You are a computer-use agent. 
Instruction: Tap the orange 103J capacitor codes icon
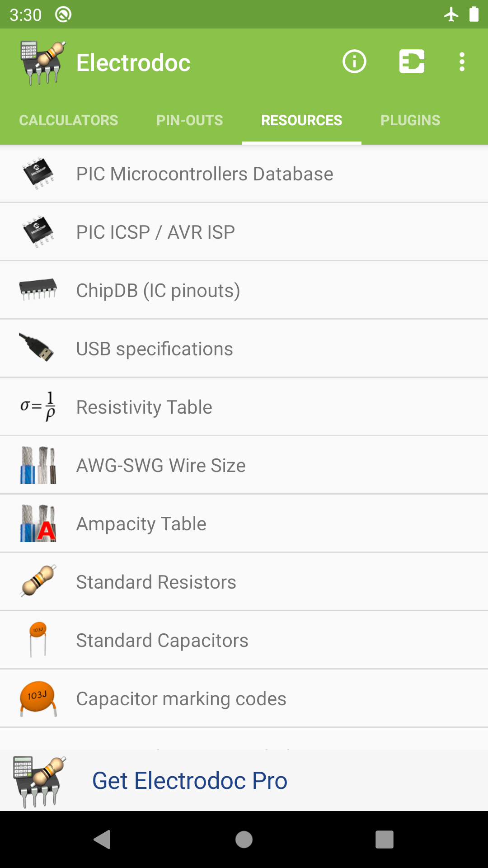tap(38, 698)
